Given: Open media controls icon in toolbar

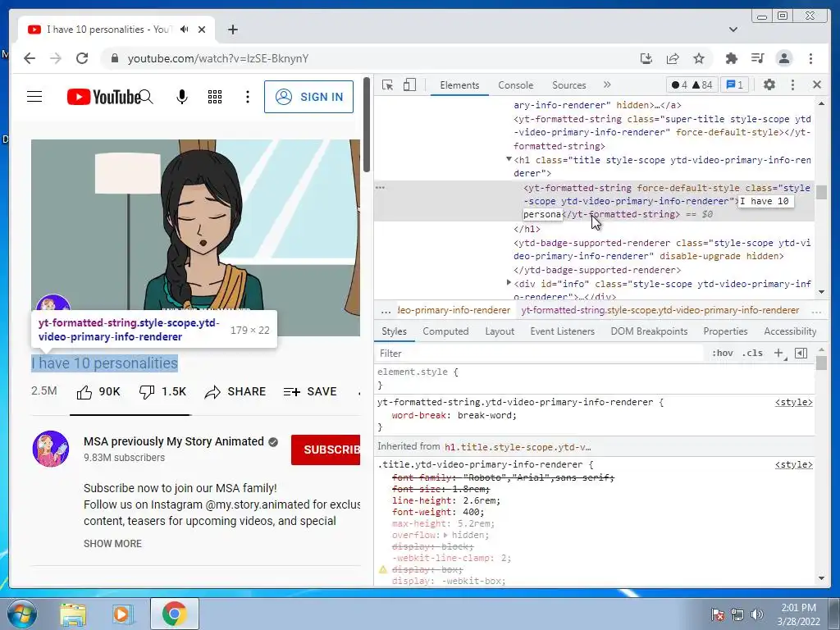Looking at the screenshot, I should (757, 58).
